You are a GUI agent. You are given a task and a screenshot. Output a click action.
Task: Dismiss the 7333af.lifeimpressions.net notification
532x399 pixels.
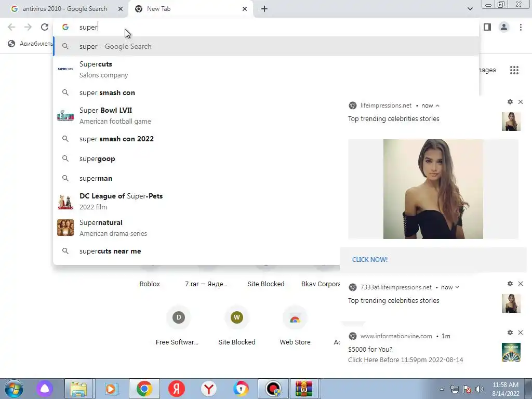pos(521,284)
